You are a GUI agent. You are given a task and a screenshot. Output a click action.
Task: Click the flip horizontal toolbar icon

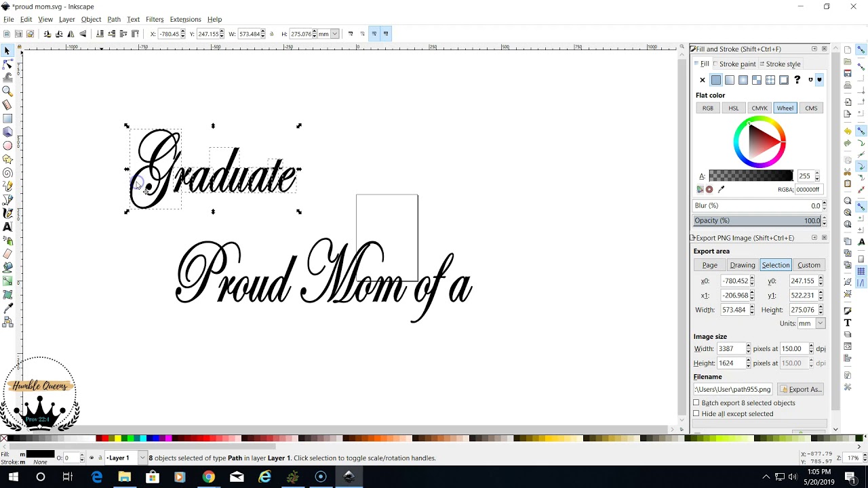(71, 34)
